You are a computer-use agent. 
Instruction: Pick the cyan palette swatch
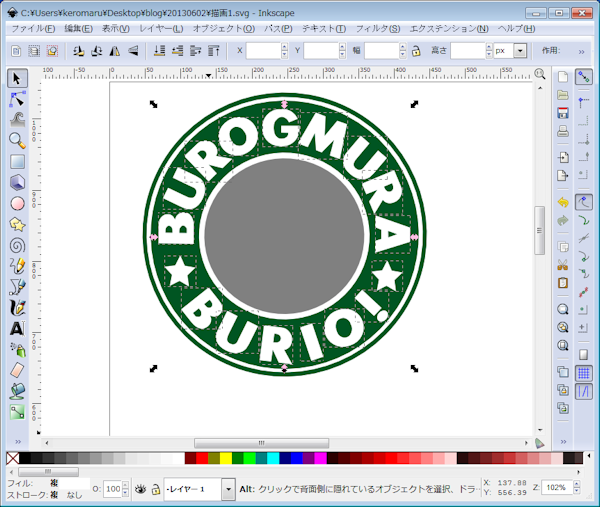pos(273,458)
